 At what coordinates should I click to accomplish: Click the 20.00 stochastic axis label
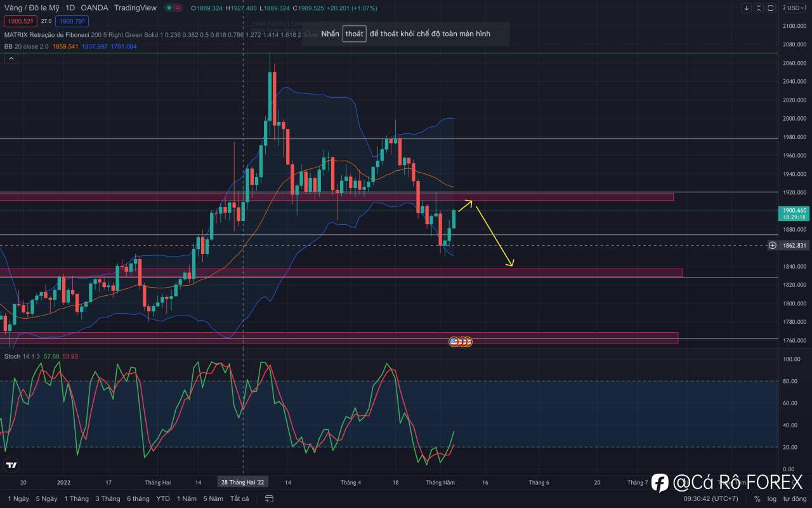[790, 447]
